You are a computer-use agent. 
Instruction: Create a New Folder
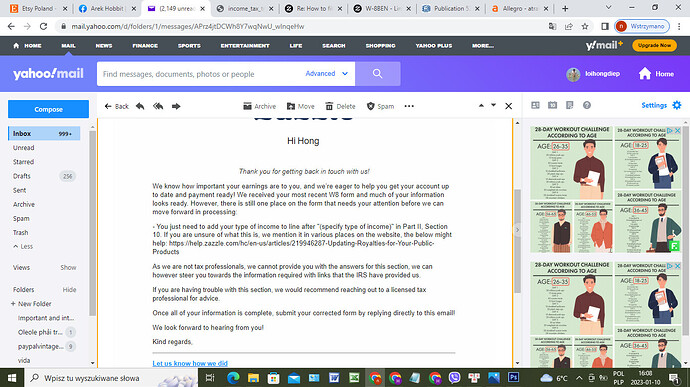point(31,304)
